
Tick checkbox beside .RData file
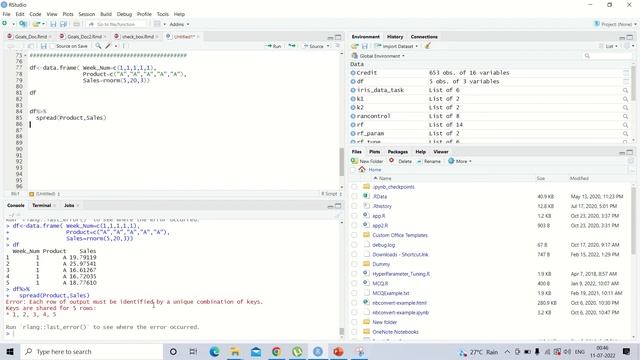coord(354,196)
